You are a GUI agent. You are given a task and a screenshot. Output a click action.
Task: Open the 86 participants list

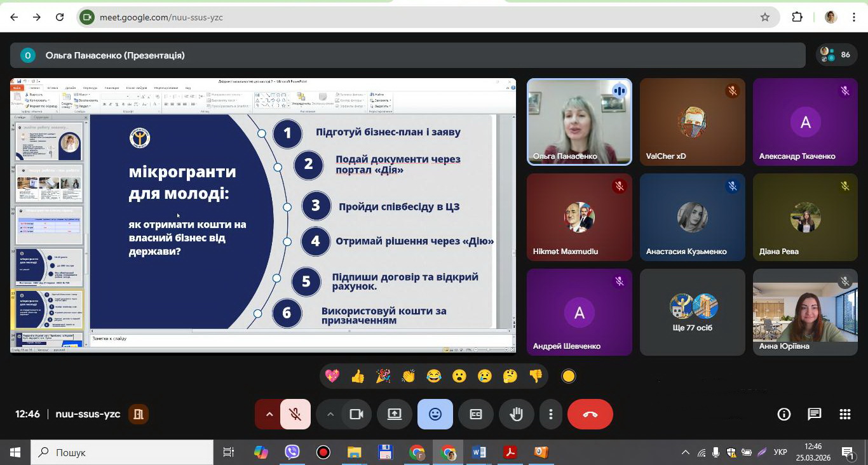[x=836, y=55]
